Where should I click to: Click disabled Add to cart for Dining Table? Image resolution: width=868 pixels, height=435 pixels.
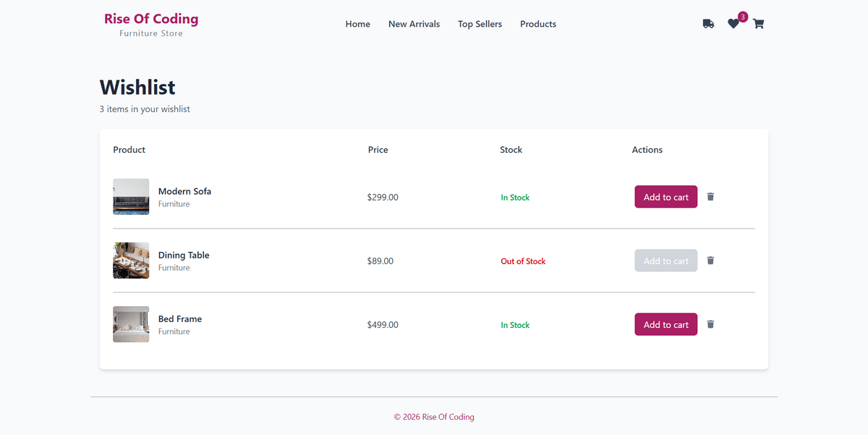[665, 261]
